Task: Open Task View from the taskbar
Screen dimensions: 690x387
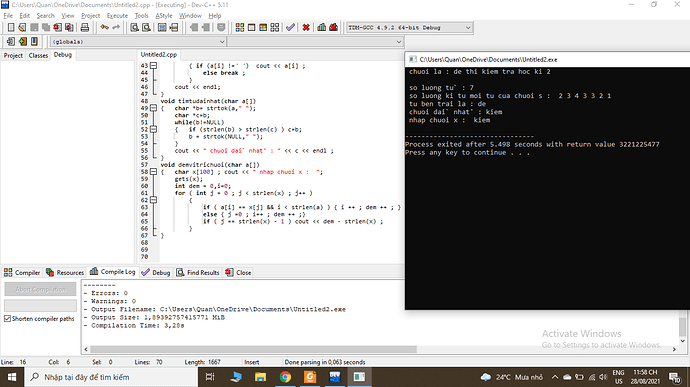Action: (x=210, y=377)
